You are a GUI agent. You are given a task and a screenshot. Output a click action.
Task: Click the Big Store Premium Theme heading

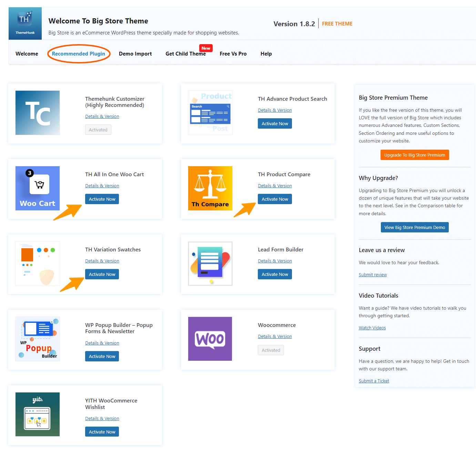[393, 98]
